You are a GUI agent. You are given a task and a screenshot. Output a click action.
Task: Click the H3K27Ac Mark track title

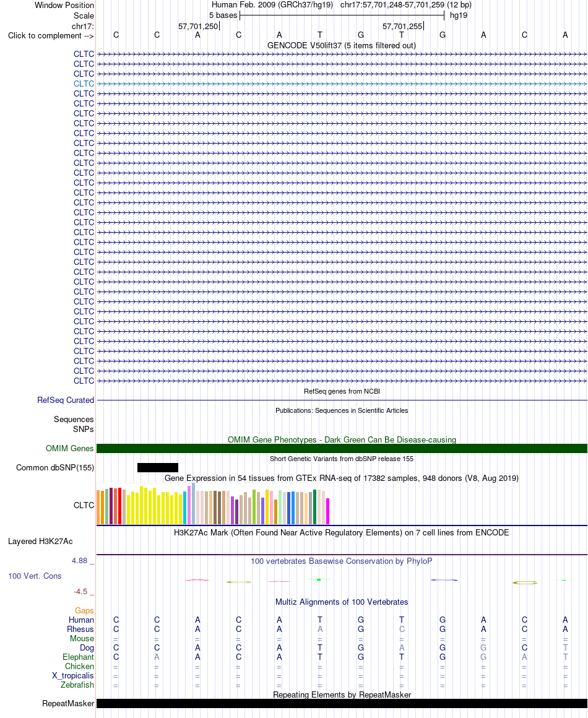[x=342, y=533]
